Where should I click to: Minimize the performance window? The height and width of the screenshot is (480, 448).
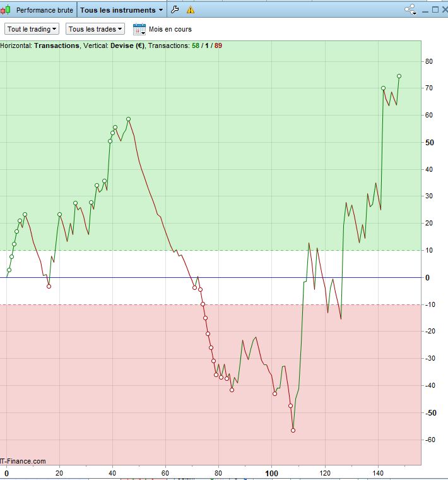coord(425,10)
